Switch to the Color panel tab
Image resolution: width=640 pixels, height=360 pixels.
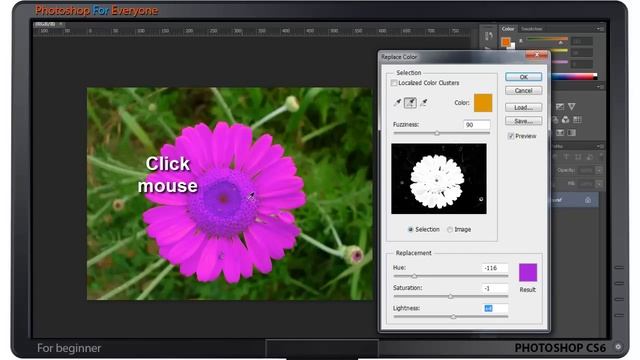point(508,29)
